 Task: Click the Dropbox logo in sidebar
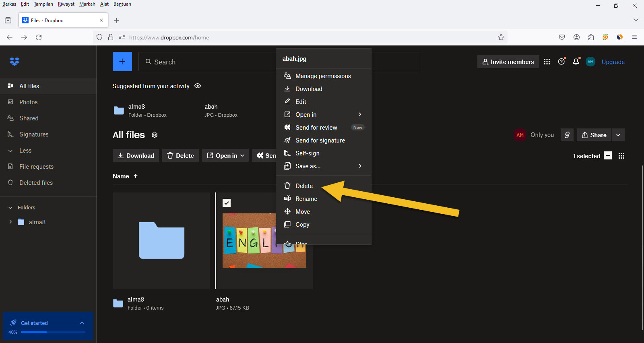[14, 62]
